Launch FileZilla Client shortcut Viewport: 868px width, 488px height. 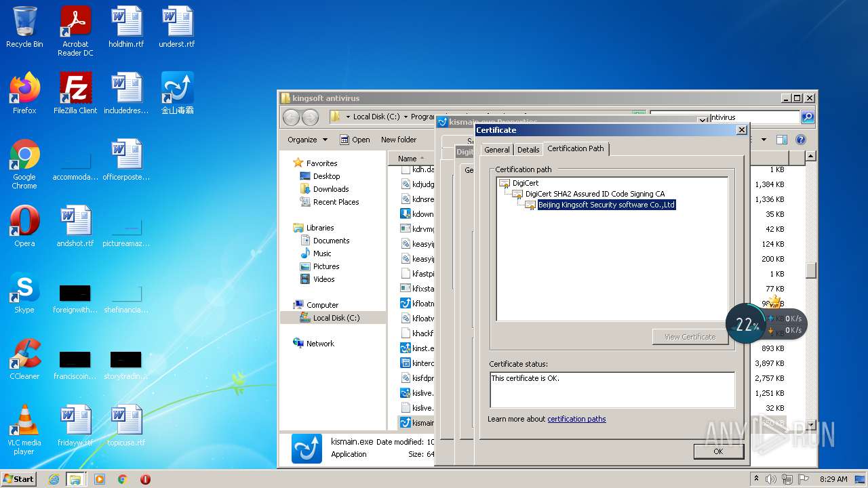click(x=75, y=94)
